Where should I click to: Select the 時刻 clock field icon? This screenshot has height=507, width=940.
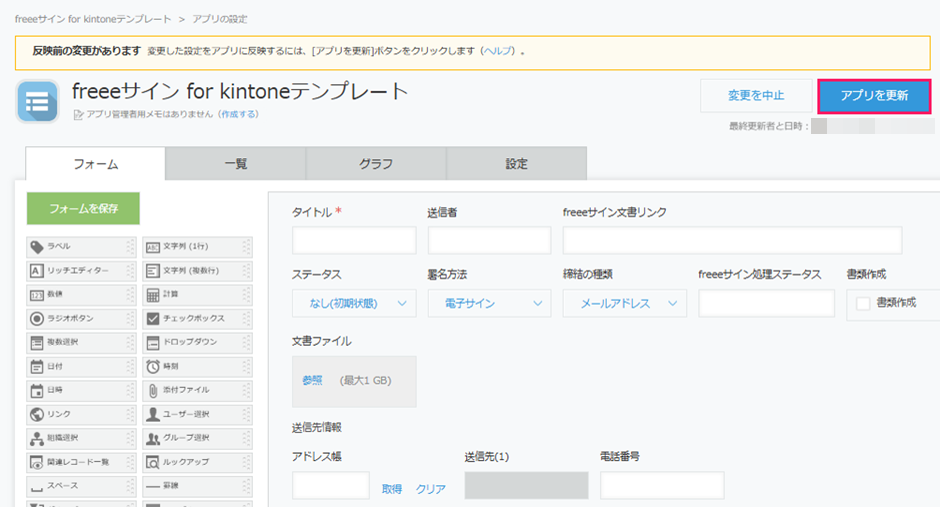[x=153, y=367]
